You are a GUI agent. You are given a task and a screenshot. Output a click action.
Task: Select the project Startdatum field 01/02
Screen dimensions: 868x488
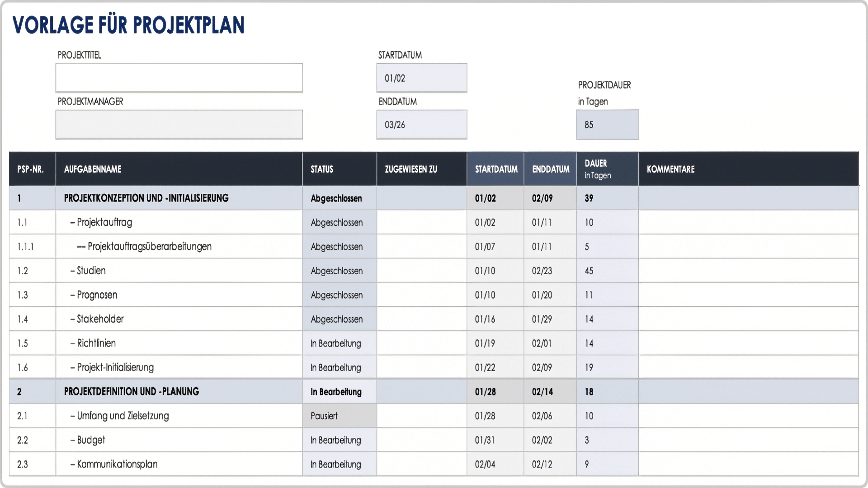point(421,78)
